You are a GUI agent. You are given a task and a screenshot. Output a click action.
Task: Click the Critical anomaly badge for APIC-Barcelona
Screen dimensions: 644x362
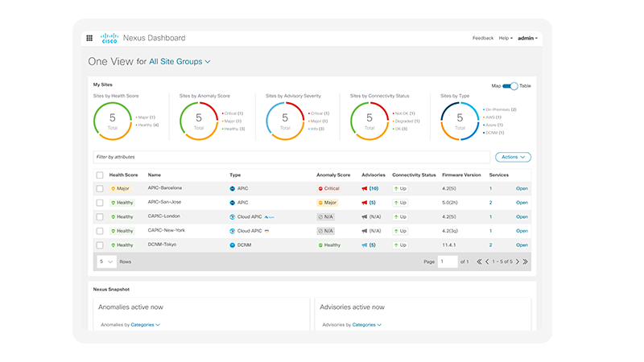[329, 189]
